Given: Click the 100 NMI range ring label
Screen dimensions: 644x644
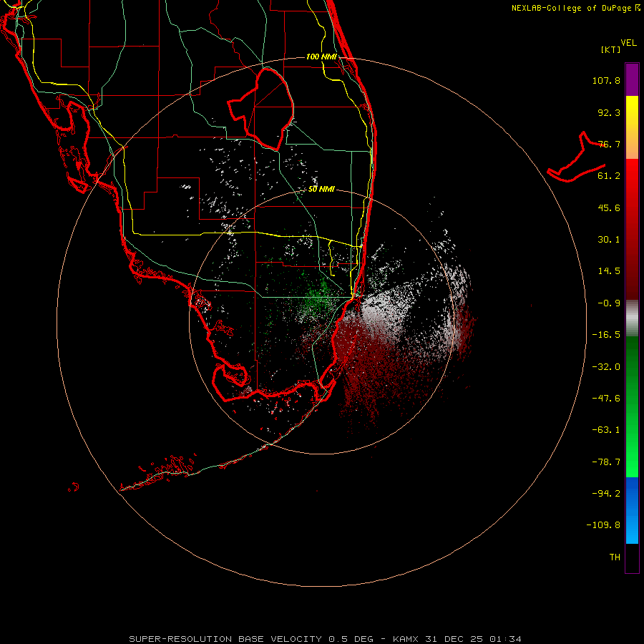Looking at the screenshot, I should click(x=321, y=57).
